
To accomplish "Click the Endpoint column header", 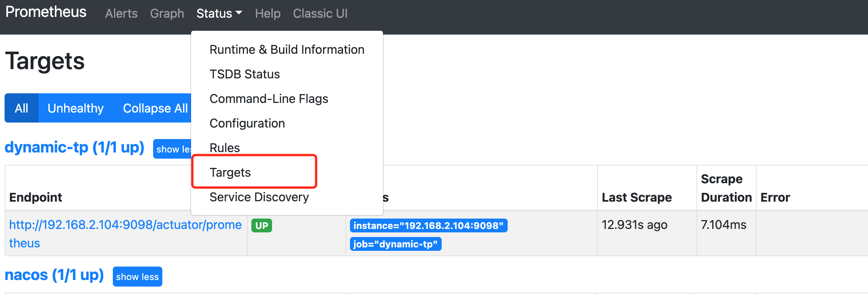I will coord(36,197).
